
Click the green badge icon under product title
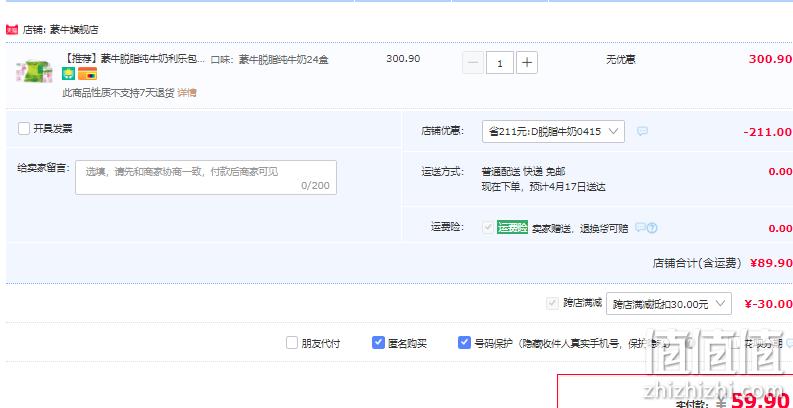point(68,74)
